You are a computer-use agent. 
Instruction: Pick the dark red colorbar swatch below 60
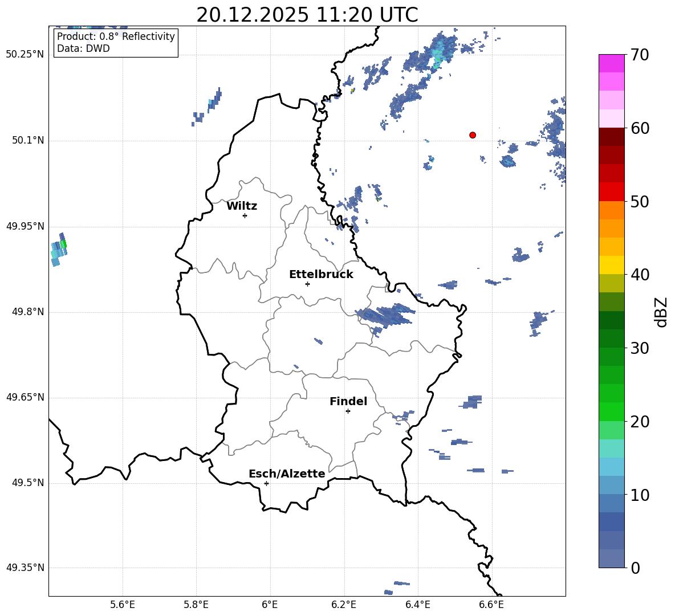pyautogui.click(x=611, y=137)
